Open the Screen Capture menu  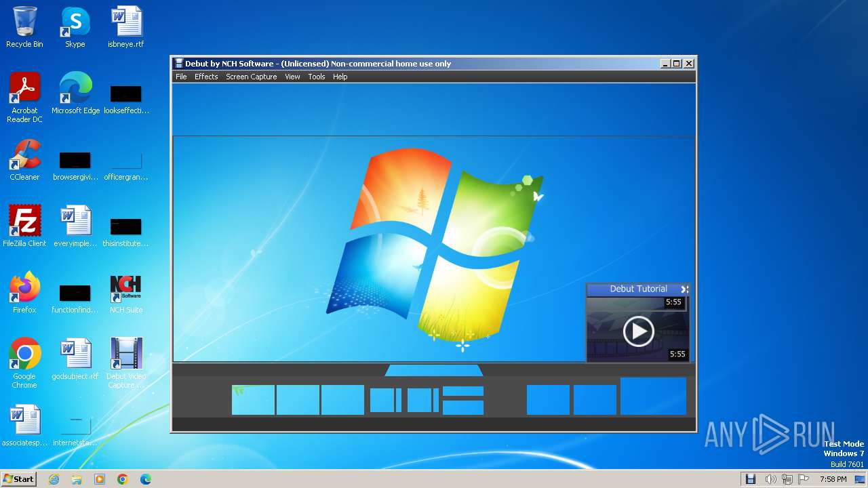pos(251,77)
